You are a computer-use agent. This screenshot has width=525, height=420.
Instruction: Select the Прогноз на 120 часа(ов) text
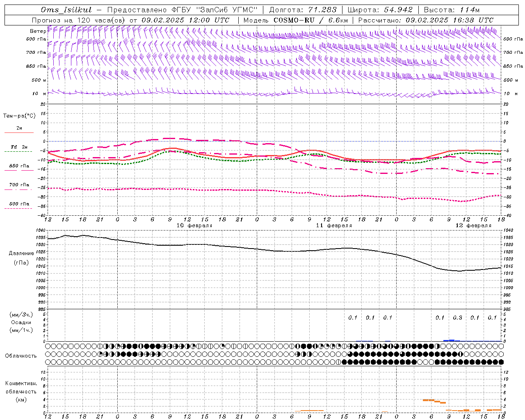[79, 20]
